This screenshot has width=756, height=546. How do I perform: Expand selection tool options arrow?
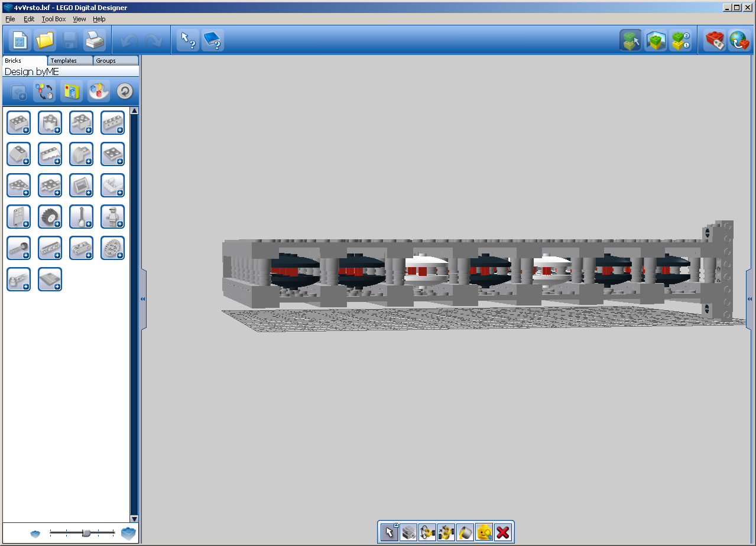(396, 525)
